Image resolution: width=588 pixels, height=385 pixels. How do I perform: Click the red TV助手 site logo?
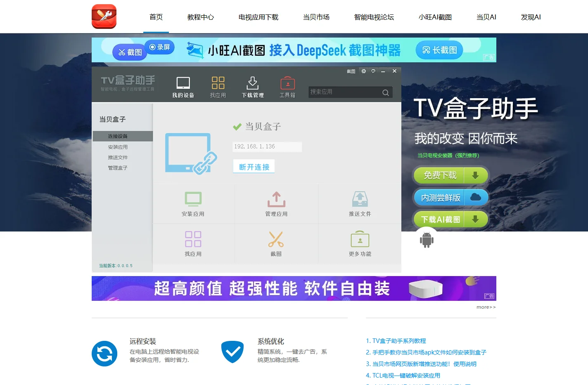(x=104, y=17)
